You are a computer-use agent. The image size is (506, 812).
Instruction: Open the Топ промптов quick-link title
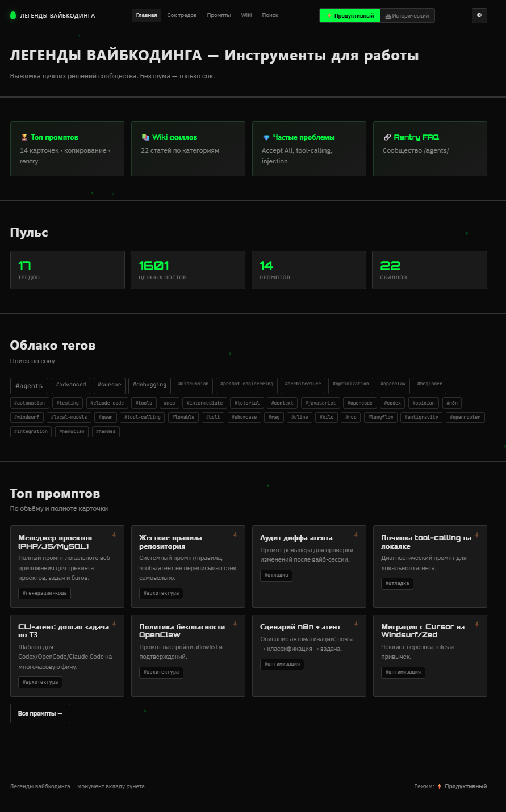click(x=55, y=137)
